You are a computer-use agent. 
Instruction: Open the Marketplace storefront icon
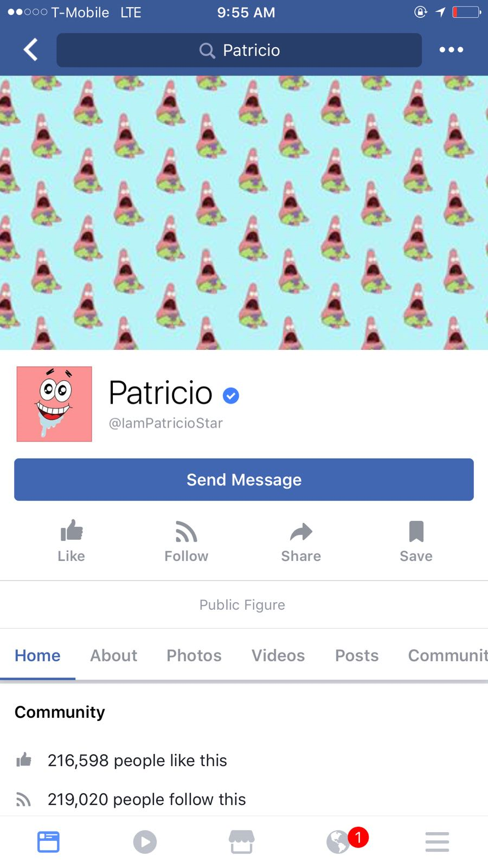coord(241,842)
